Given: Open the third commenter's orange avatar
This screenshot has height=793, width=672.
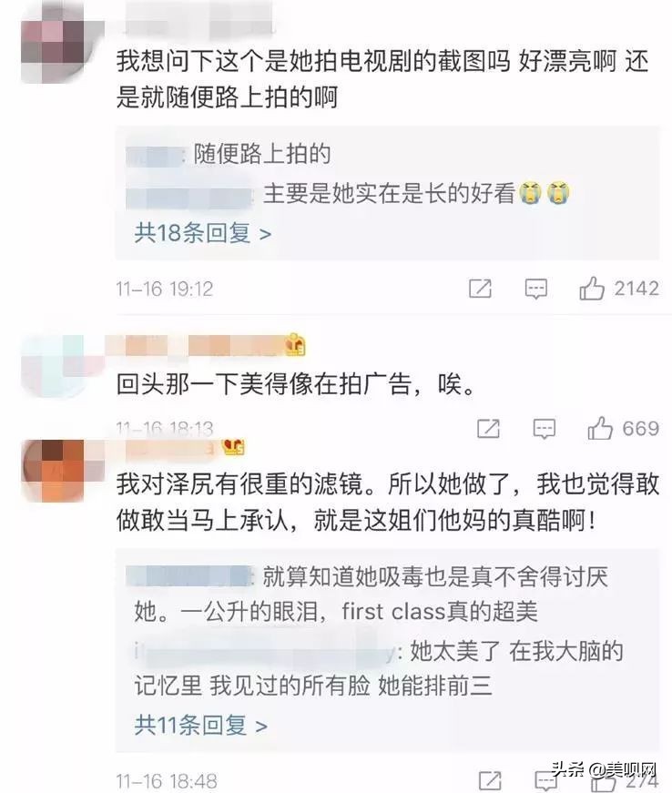Looking at the screenshot, I should point(54,470).
